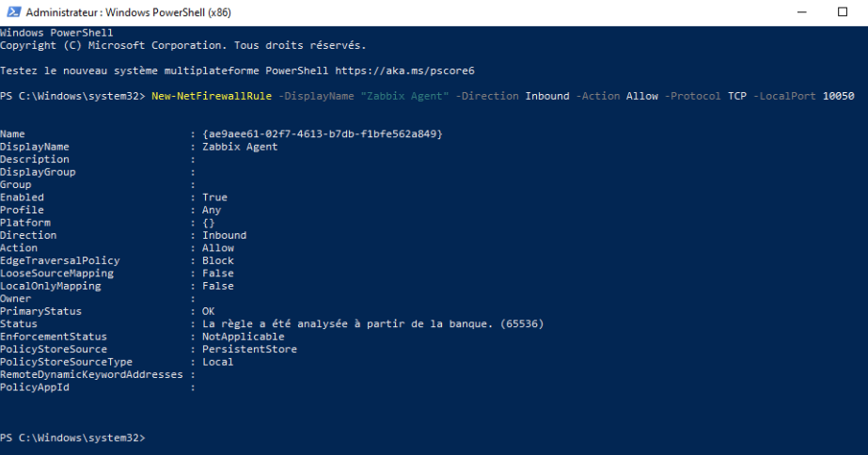Click the Any value beside Profile
Screen dimensions: 868x455
212,210
